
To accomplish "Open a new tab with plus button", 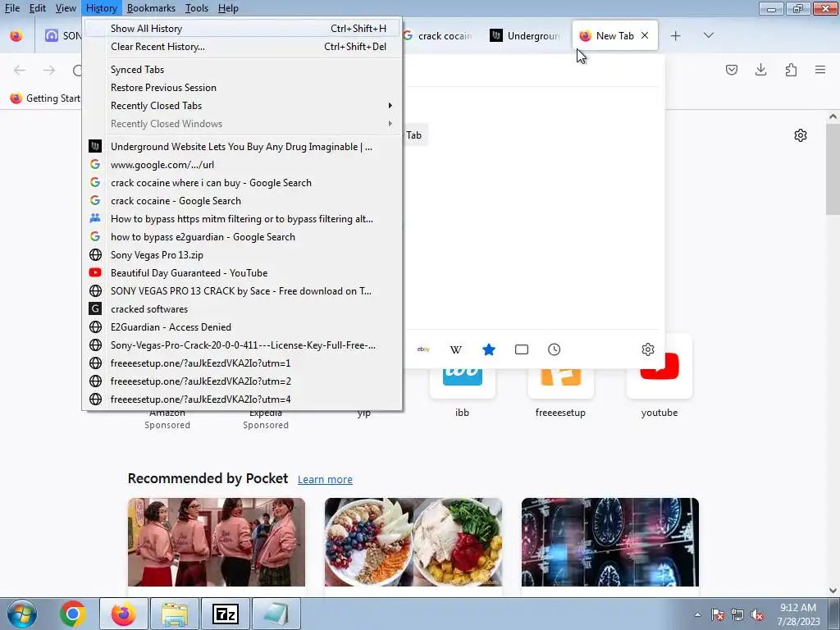I will tap(676, 35).
